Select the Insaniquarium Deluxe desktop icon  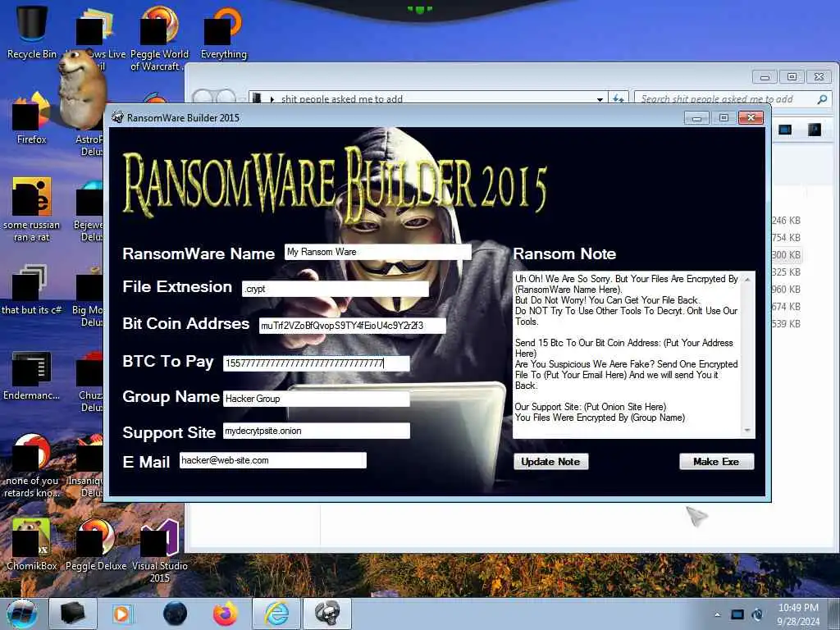tap(85, 466)
